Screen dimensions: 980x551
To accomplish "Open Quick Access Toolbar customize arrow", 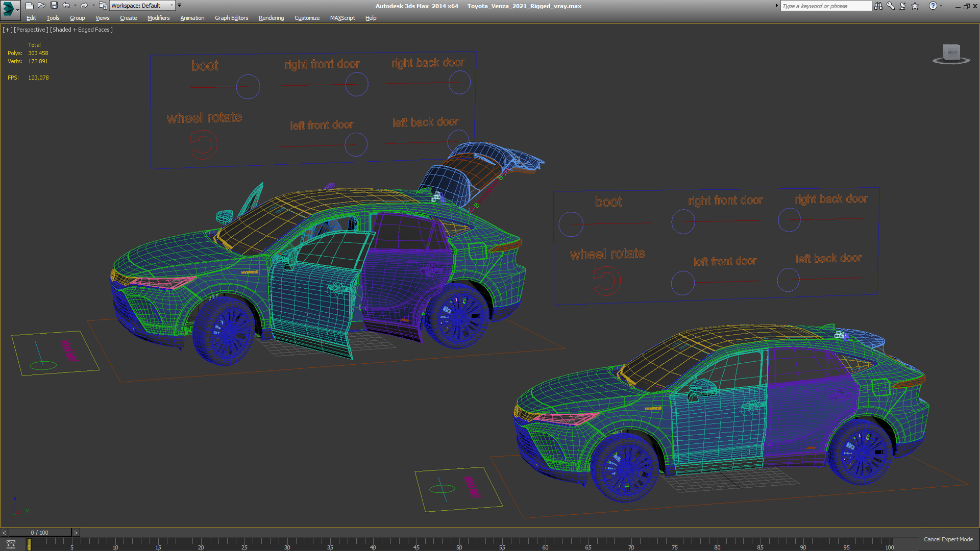I will pyautogui.click(x=179, y=6).
